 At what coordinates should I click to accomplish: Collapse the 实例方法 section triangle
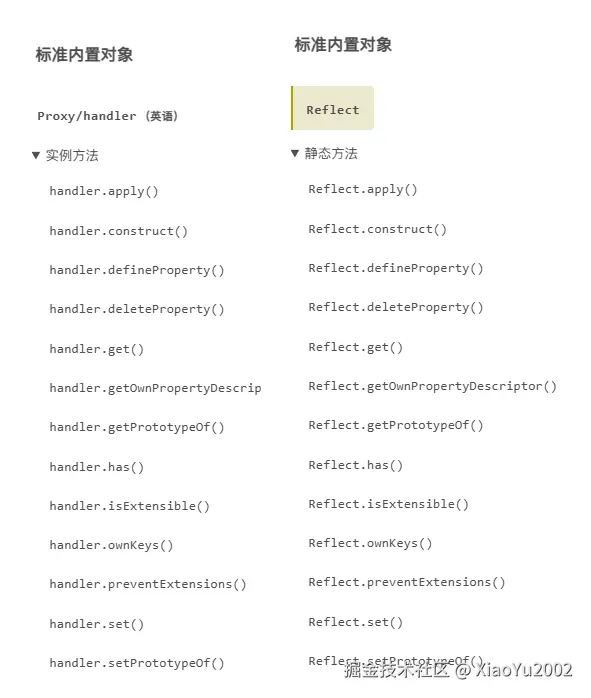[x=36, y=155]
